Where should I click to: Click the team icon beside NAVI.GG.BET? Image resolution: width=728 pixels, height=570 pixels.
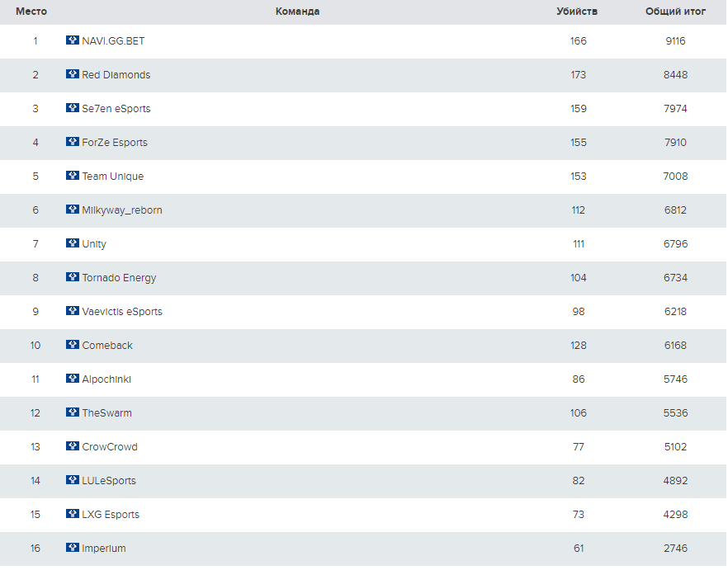[x=73, y=40]
